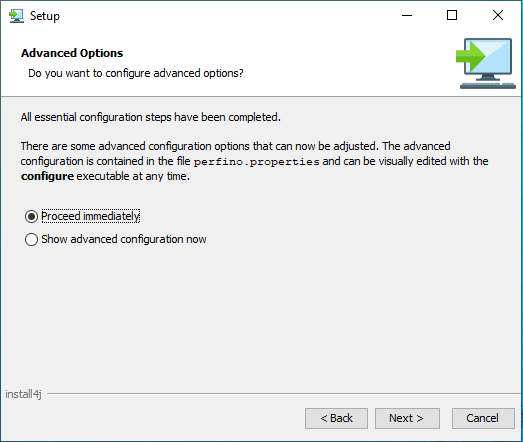Image resolution: width=523 pixels, height=442 pixels.
Task: Click the Setup title text
Action: (45, 16)
